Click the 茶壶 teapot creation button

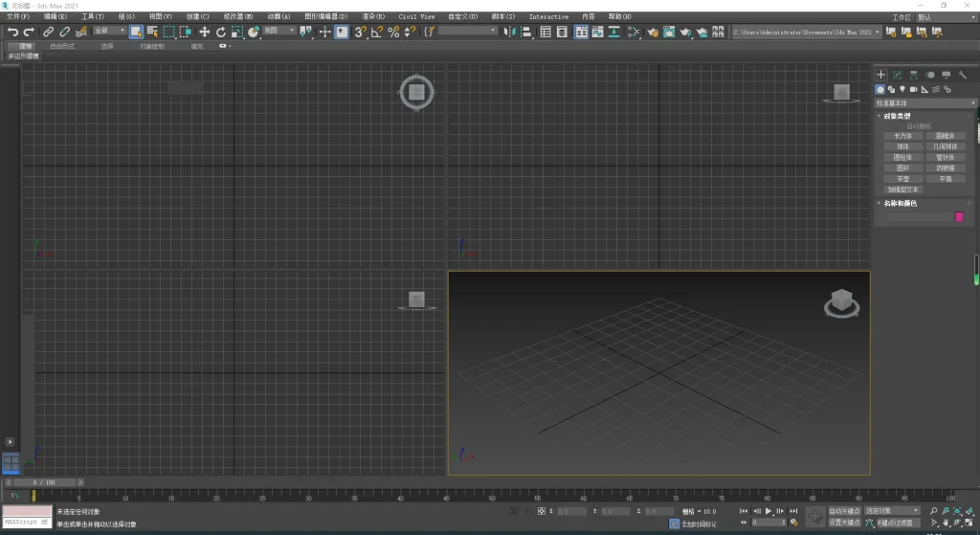point(902,179)
